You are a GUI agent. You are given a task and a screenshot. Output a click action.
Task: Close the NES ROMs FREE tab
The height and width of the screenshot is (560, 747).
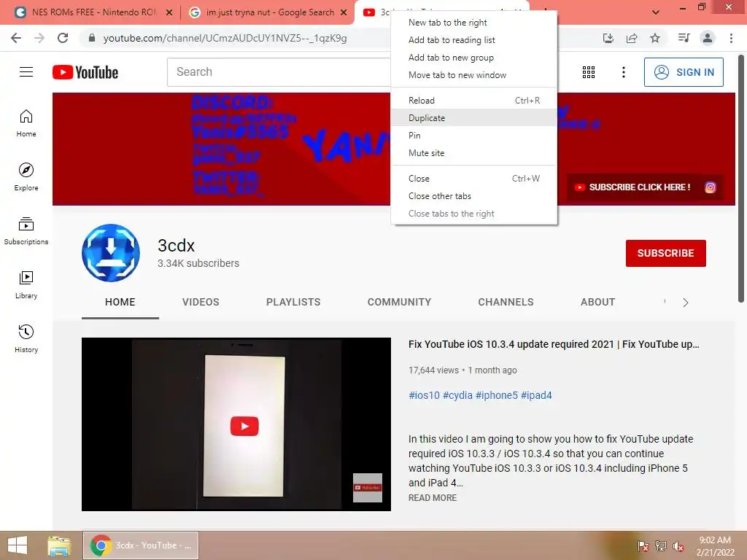pos(169,12)
